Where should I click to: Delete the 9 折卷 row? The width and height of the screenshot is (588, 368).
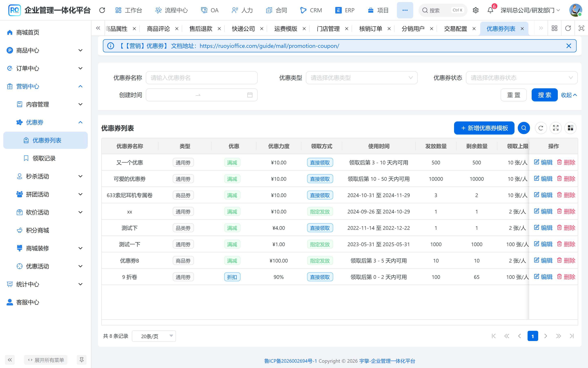click(x=566, y=277)
